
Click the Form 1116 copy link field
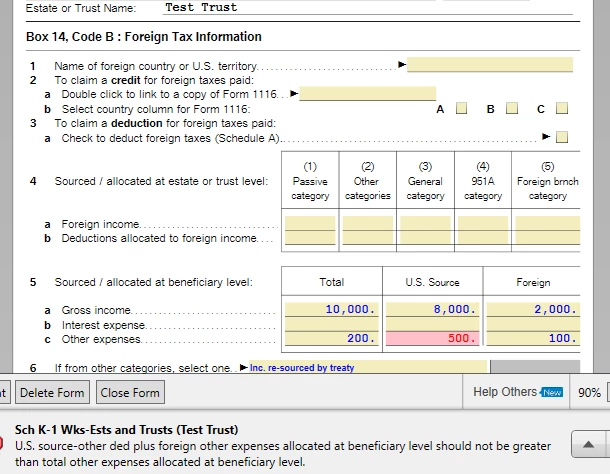coord(368,93)
